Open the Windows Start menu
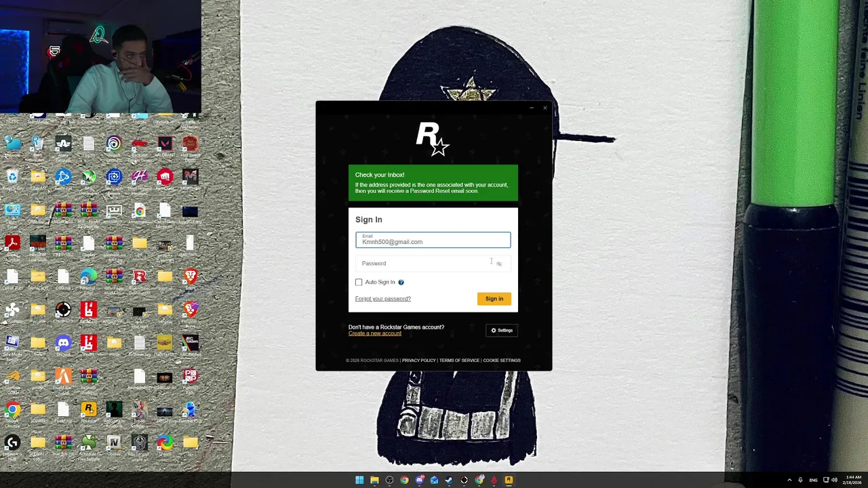This screenshot has width=868, height=488. coord(359,480)
